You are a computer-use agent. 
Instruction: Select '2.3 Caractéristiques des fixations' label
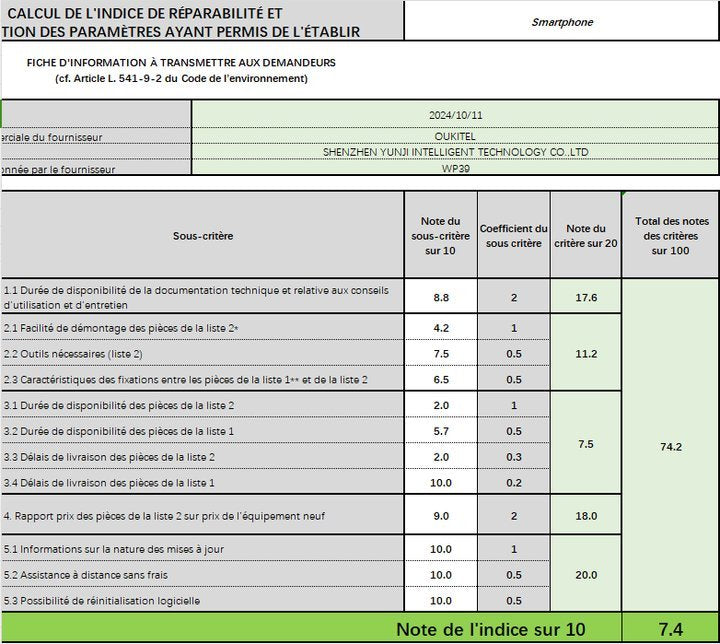click(202, 379)
